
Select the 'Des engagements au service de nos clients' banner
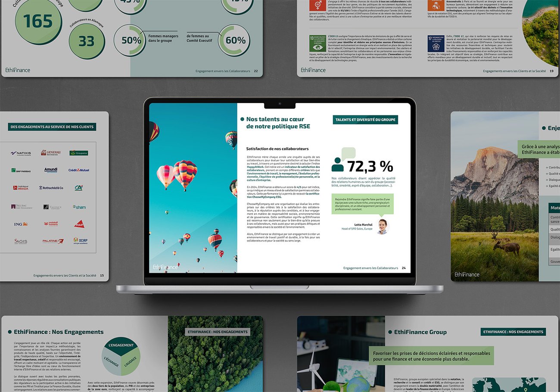click(52, 127)
